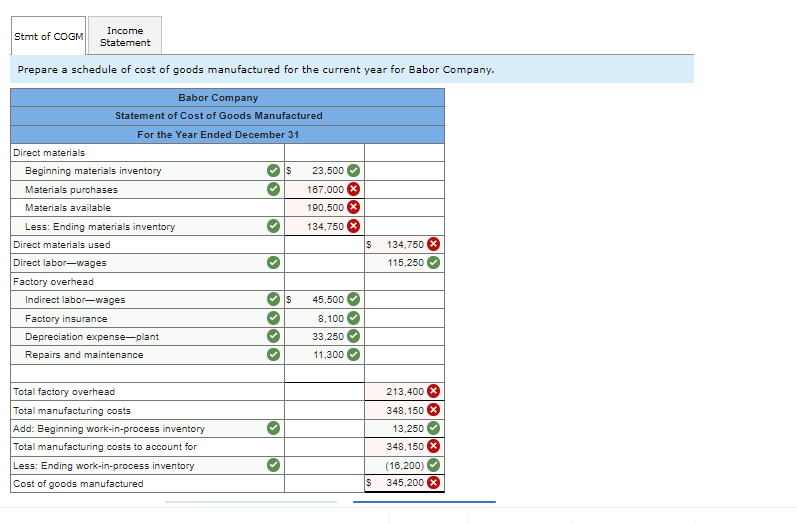The width and height of the screenshot is (797, 524).
Task: Select the Factory insurance label cell
Action: pyautogui.click(x=147, y=318)
